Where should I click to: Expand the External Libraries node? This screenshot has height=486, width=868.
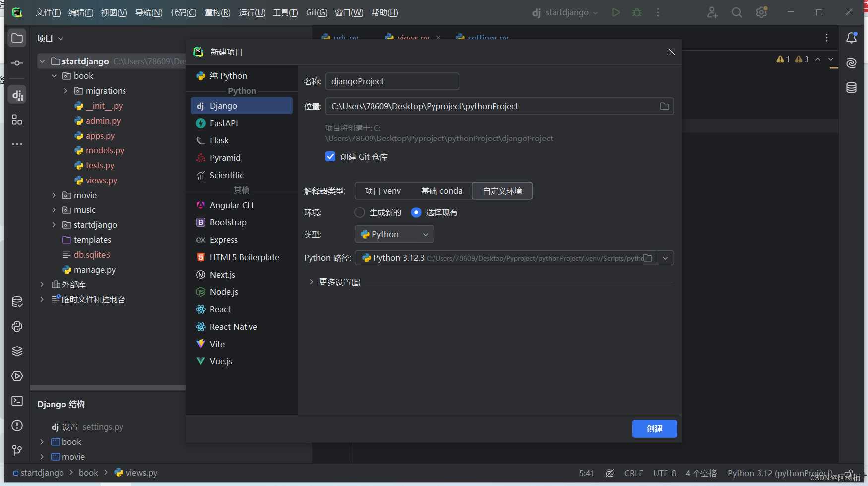tap(42, 284)
